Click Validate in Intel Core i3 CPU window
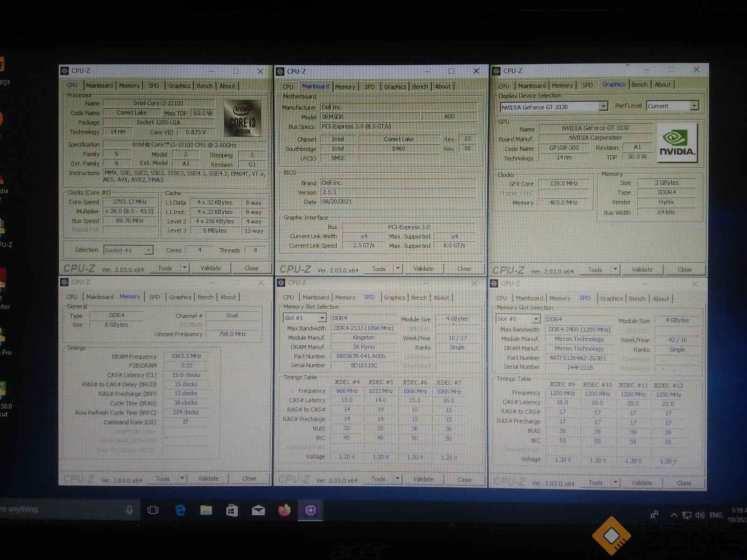747x560 pixels. 211,268
